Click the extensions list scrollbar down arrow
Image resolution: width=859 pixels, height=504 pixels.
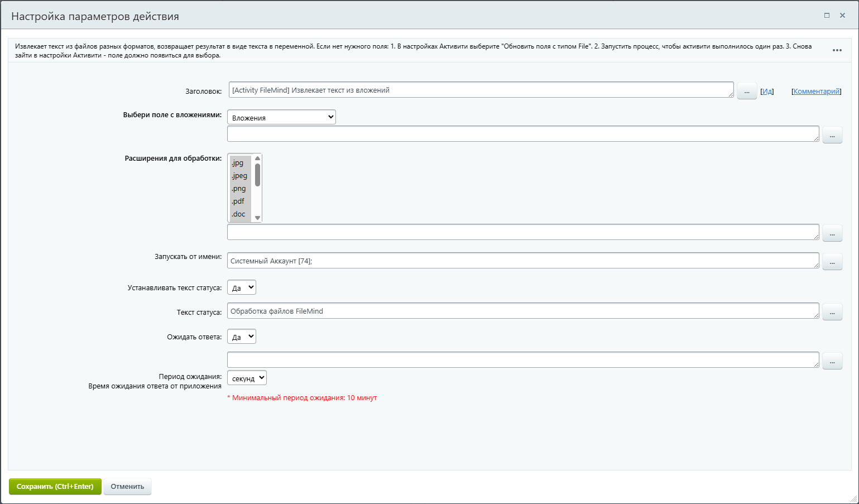click(257, 218)
